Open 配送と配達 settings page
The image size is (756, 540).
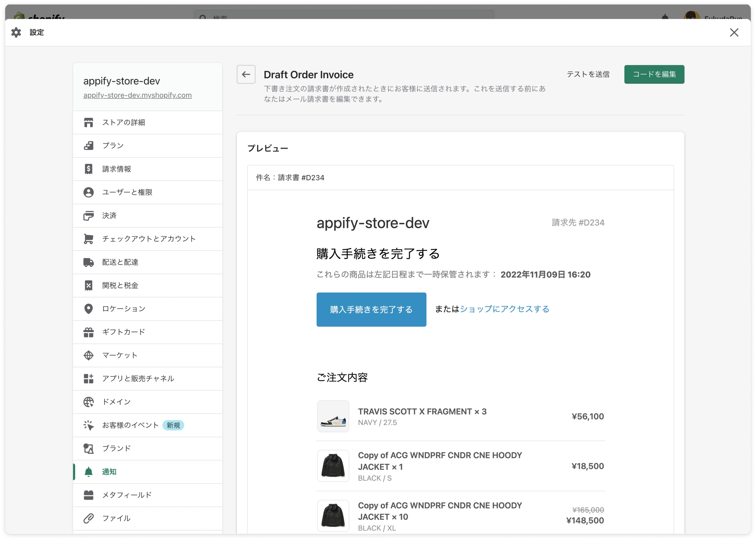point(148,262)
